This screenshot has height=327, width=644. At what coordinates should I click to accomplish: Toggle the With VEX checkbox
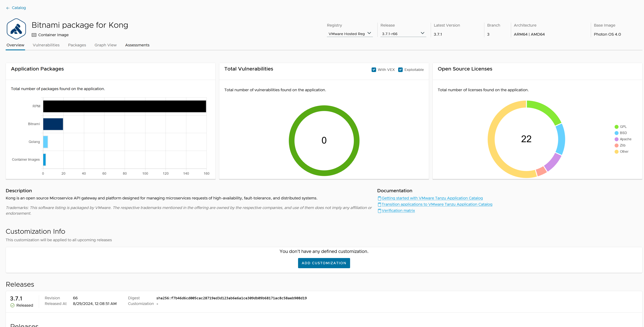click(374, 70)
